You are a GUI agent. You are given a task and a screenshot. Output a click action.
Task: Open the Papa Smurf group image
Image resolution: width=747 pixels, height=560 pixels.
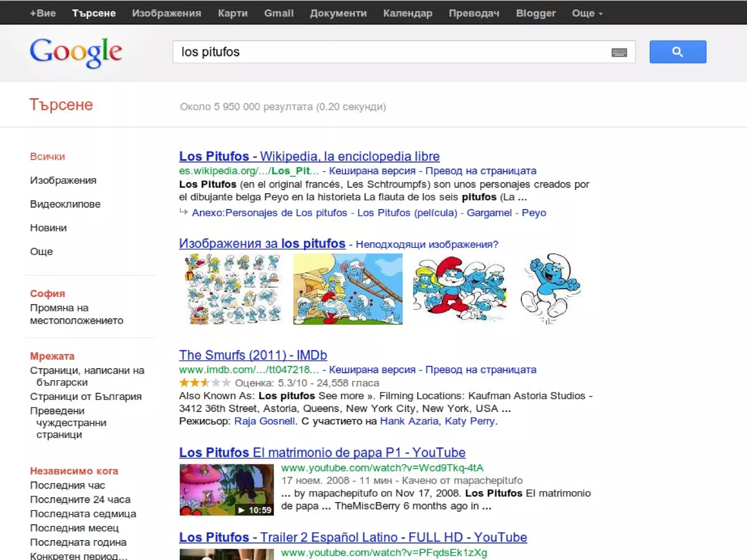tap(459, 289)
